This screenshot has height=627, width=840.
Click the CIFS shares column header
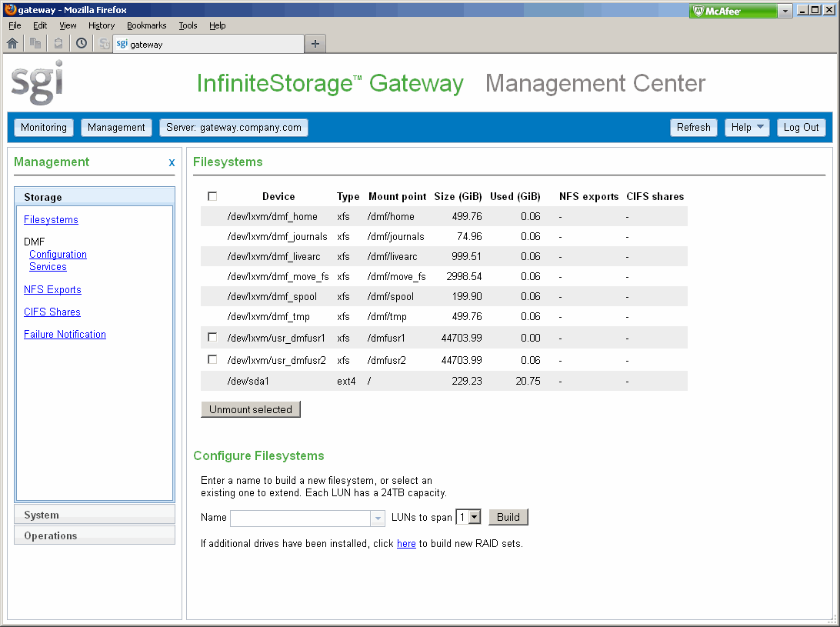pyautogui.click(x=655, y=197)
